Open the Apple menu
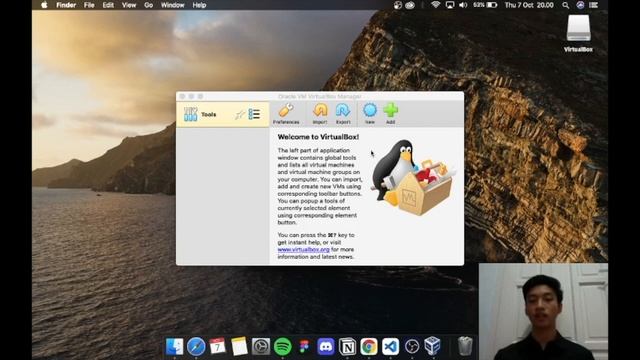Screen dimensions: 640x360 pyautogui.click(x=44, y=5)
